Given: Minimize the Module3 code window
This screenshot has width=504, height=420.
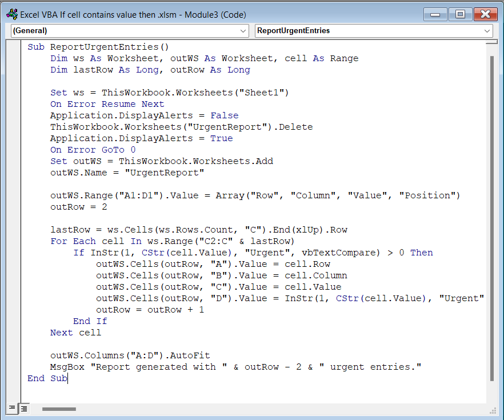Looking at the screenshot, I should coord(435,14).
